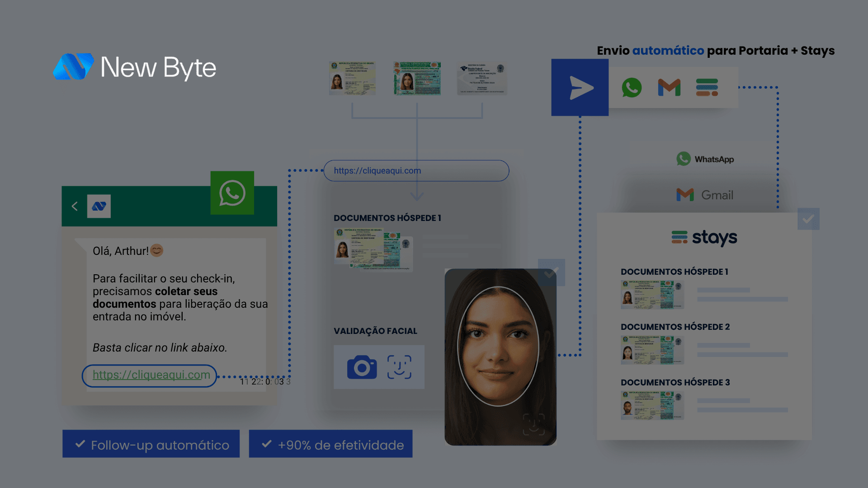This screenshot has width=868, height=488.
Task: Click the CPF document thumbnail at top
Action: [482, 79]
